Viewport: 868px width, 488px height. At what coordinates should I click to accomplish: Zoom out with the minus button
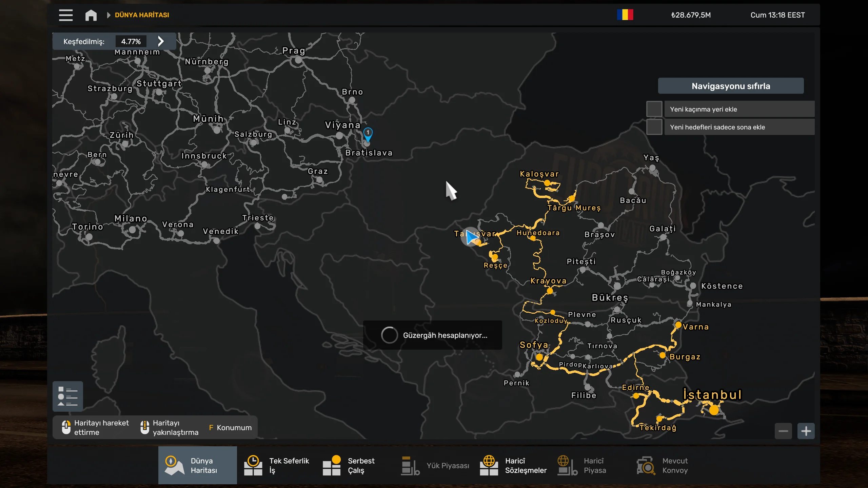coord(783,431)
